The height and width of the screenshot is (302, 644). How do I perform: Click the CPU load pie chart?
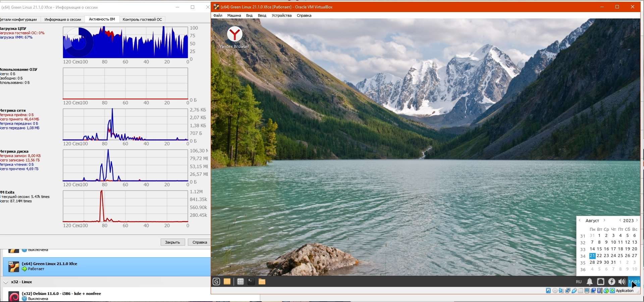78,43
